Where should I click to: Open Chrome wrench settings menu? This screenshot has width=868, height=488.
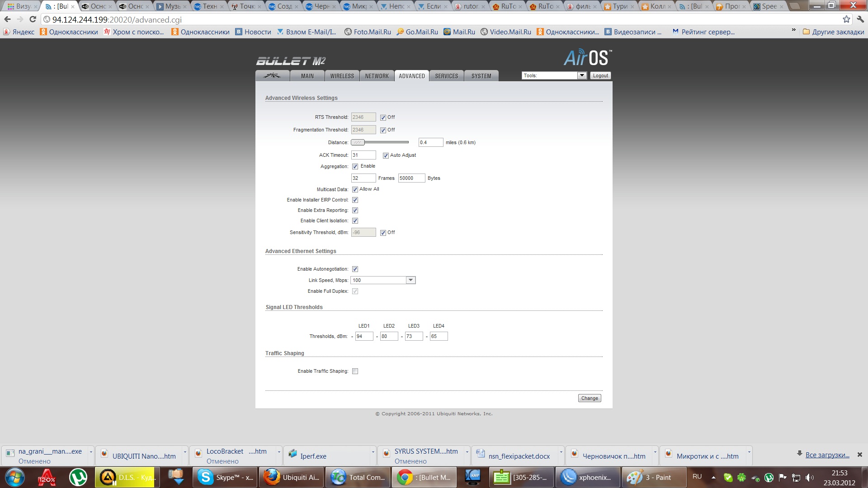point(860,19)
